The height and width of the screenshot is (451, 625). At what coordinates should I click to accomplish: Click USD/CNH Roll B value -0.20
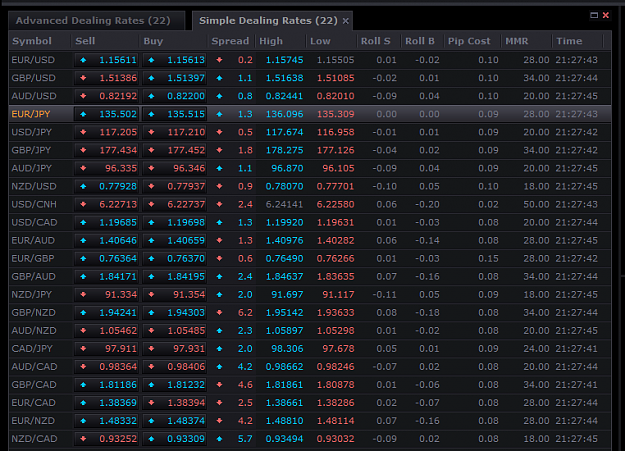pyautogui.click(x=427, y=204)
